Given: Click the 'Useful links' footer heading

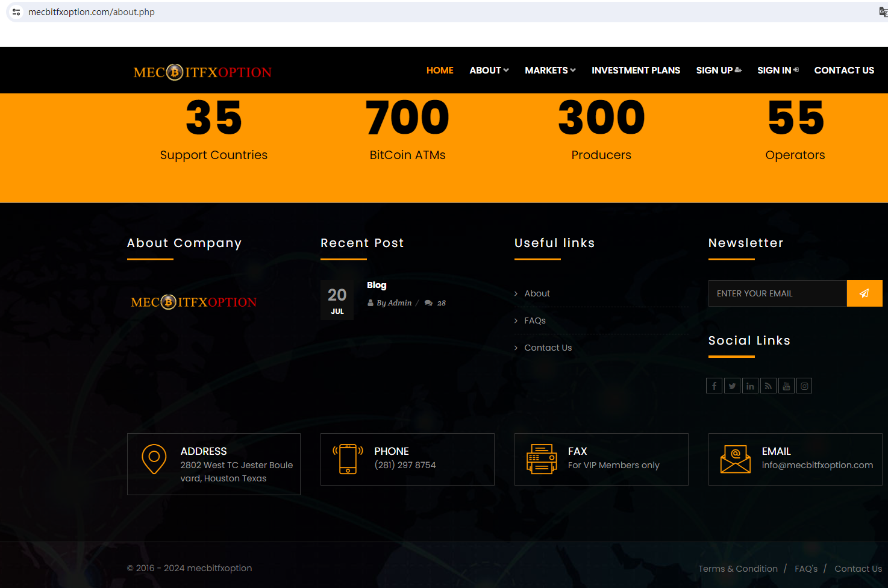Looking at the screenshot, I should pyautogui.click(x=555, y=243).
